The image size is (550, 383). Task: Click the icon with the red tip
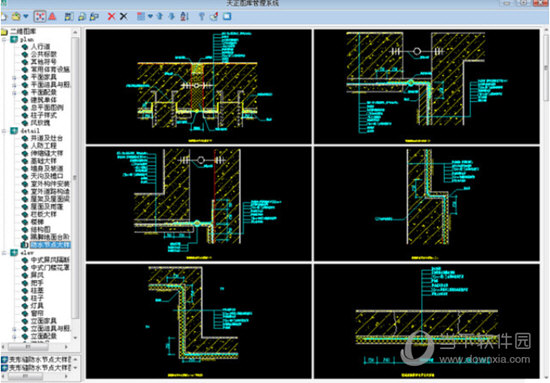click(214, 16)
